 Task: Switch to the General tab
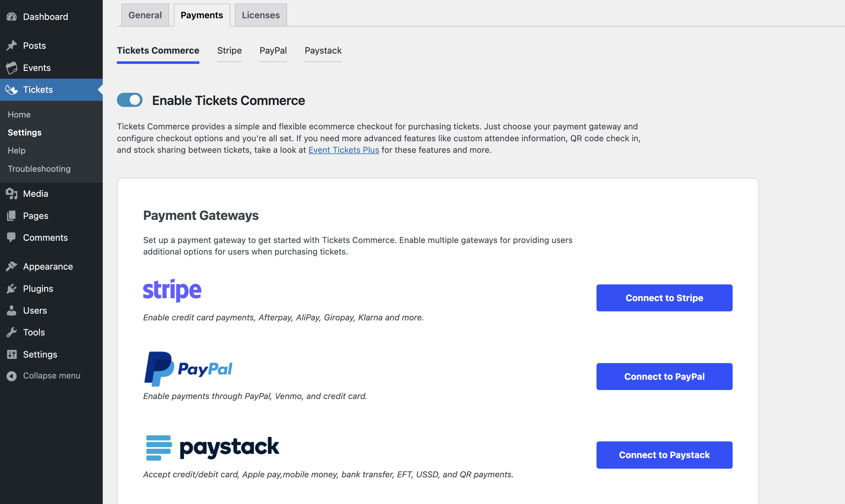pyautogui.click(x=145, y=15)
